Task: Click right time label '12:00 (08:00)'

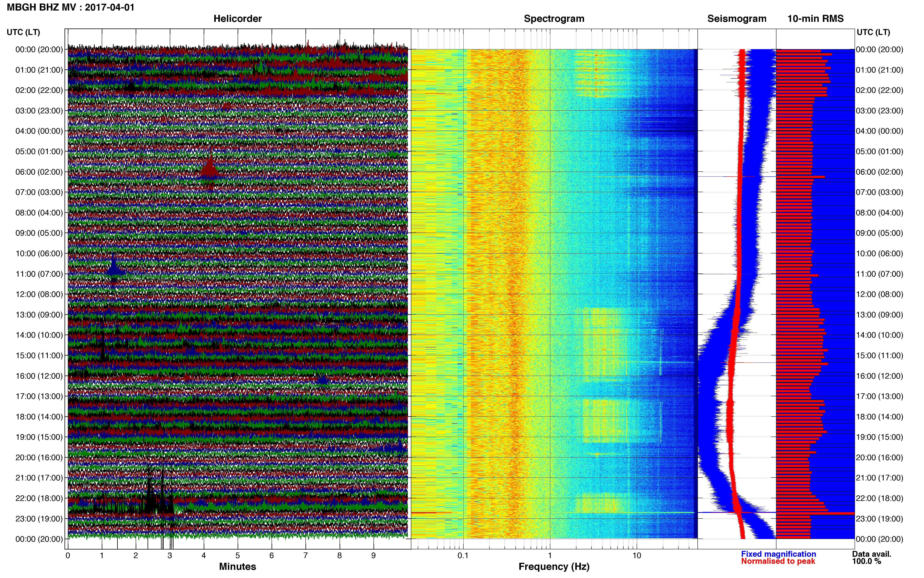Action: (x=880, y=294)
